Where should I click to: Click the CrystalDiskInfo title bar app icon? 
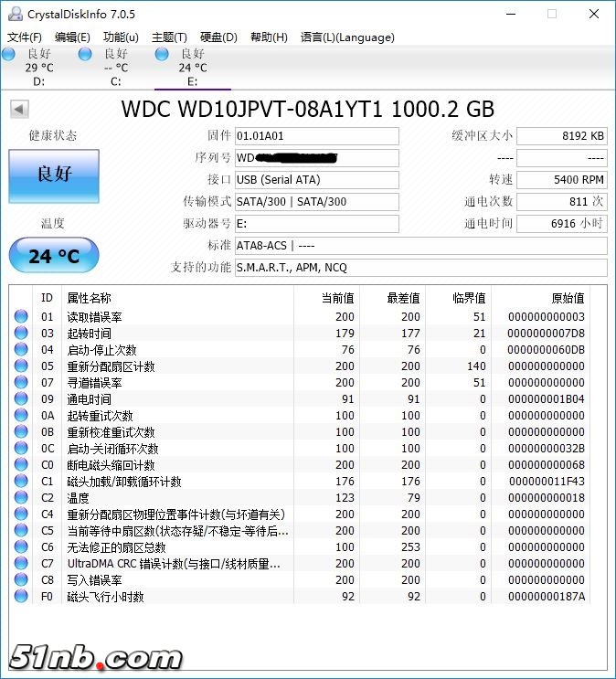tap(16, 14)
